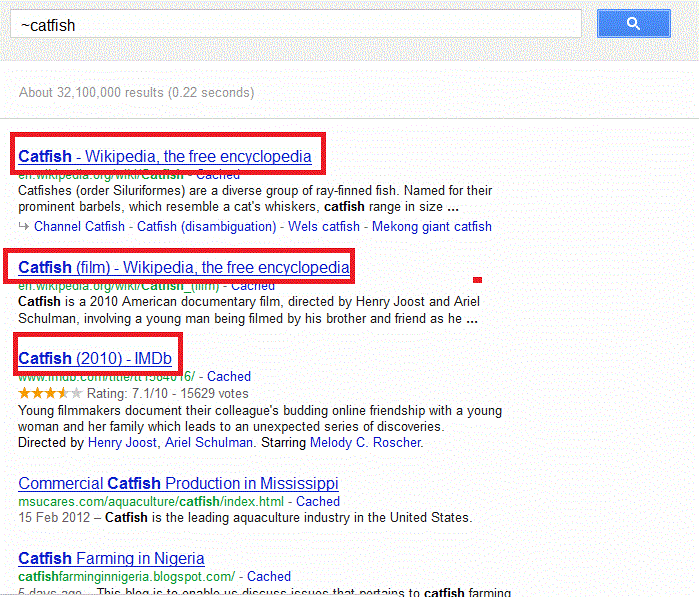Open the Ariel Schulman director link

point(209,442)
